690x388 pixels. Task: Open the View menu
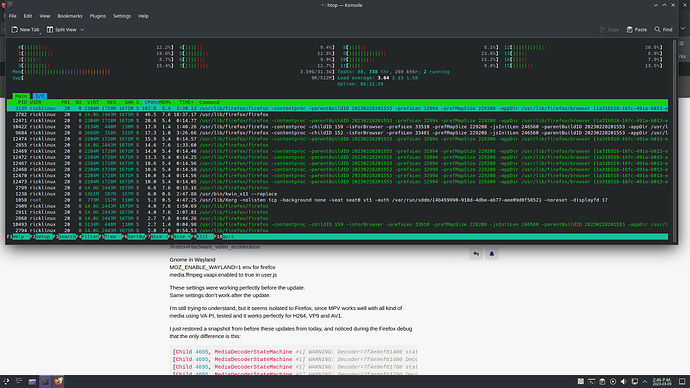tap(44, 16)
